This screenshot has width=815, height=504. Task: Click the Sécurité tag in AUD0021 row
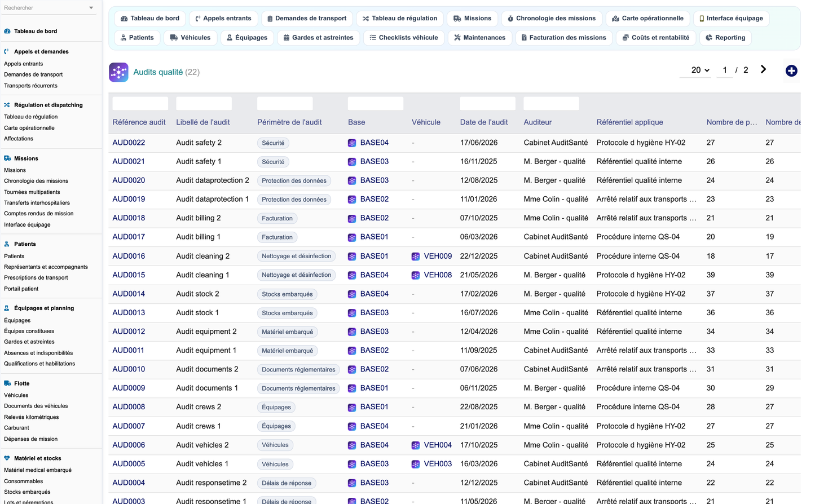[x=273, y=162]
